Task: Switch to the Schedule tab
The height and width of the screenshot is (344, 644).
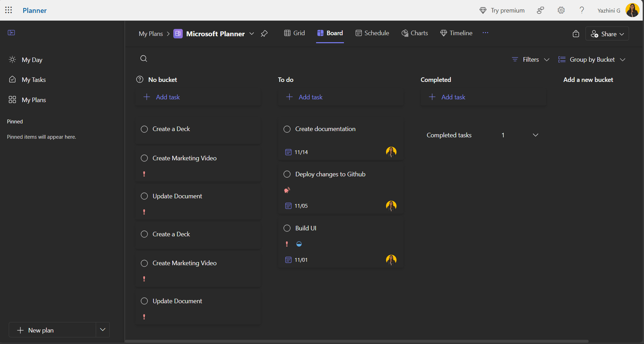Action: click(372, 33)
